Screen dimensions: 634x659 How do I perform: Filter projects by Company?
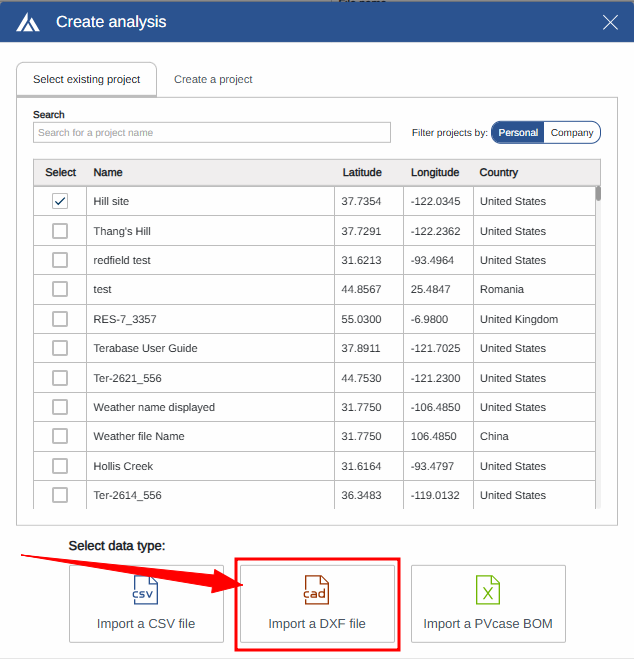pyautogui.click(x=572, y=133)
